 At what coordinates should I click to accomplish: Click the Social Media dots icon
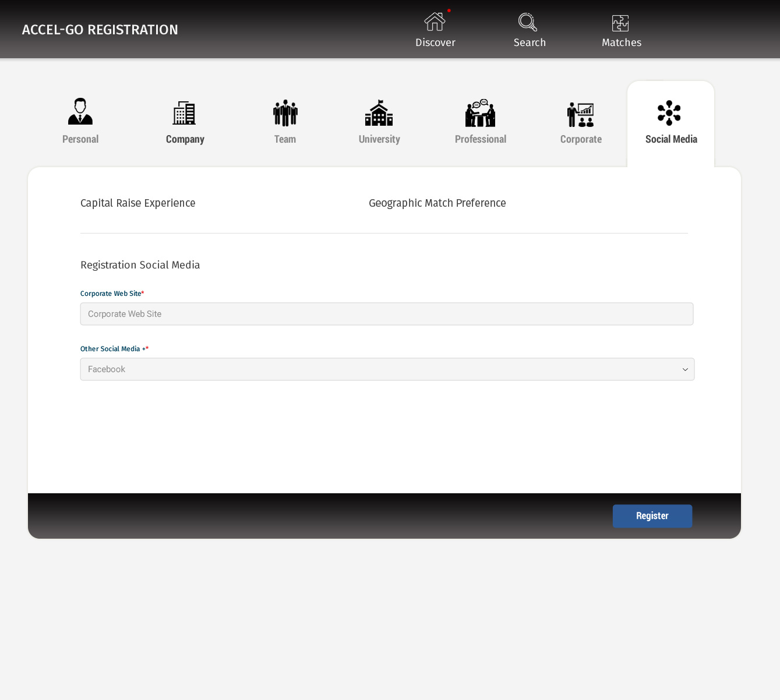(x=669, y=113)
